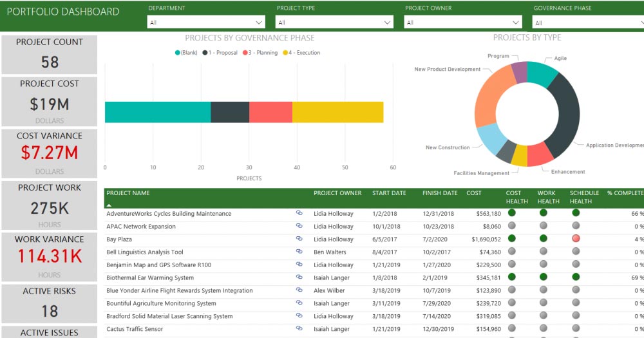644x338 pixels.
Task: Sort table by Finish Date column
Action: click(440, 193)
